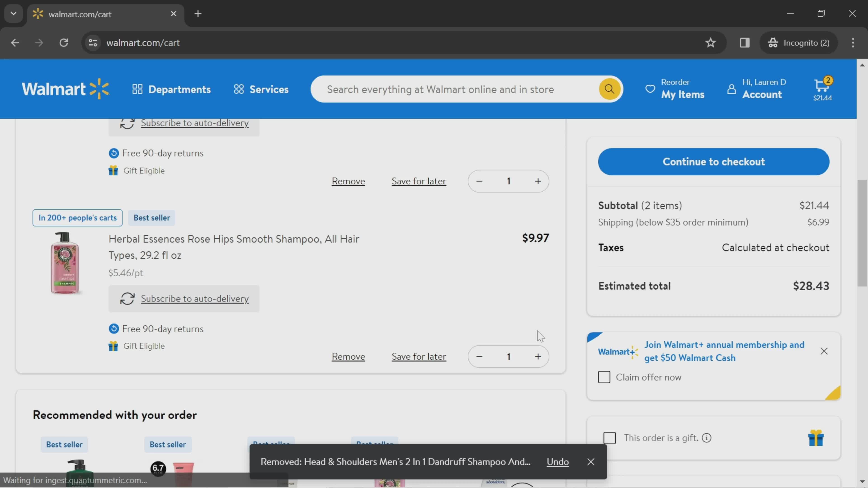
Task: Click the Incognito (2) indicator
Action: coord(799,43)
